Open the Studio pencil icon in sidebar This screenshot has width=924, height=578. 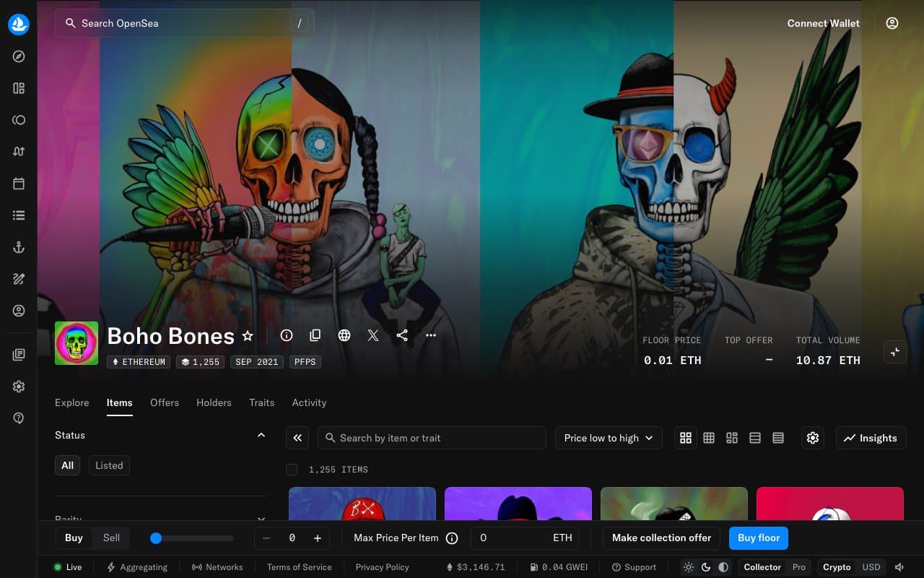19,279
